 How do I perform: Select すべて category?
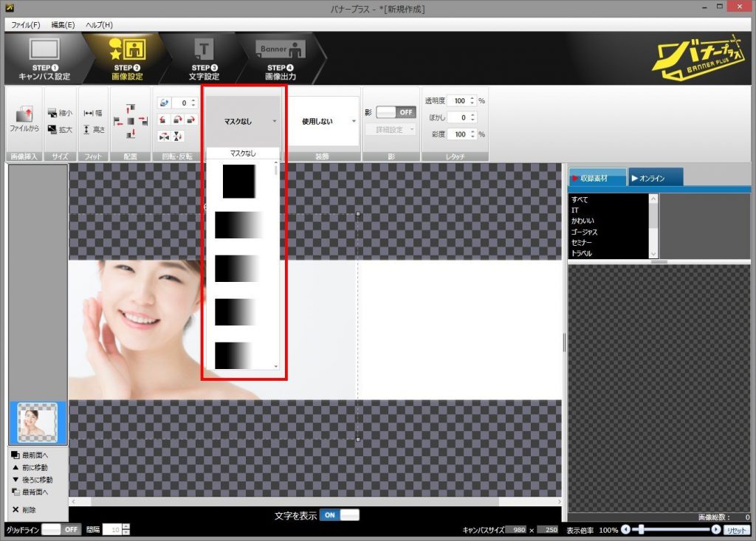tap(580, 199)
